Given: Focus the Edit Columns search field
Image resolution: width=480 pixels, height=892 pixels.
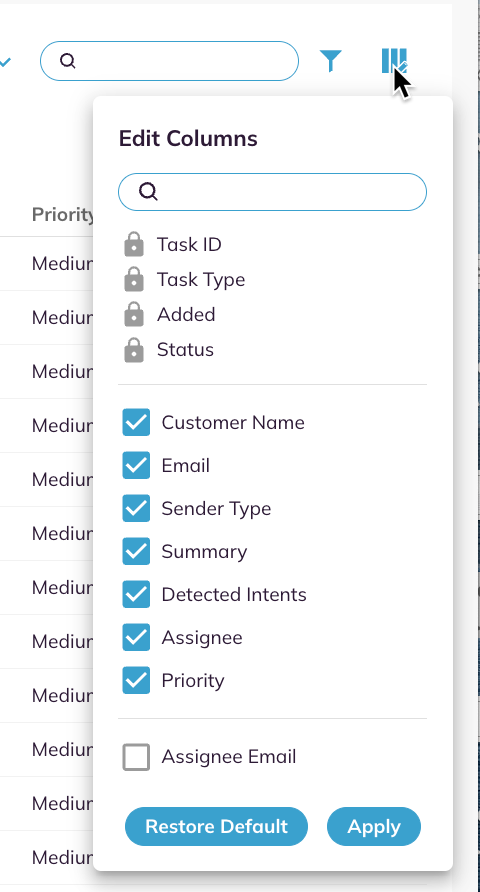Looking at the screenshot, I should click(272, 192).
